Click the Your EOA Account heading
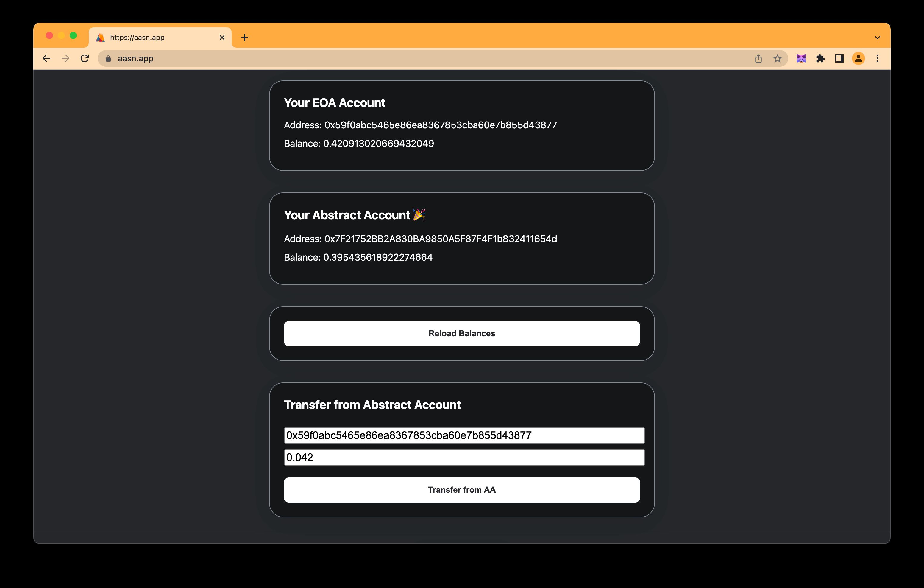The image size is (924, 588). [335, 102]
